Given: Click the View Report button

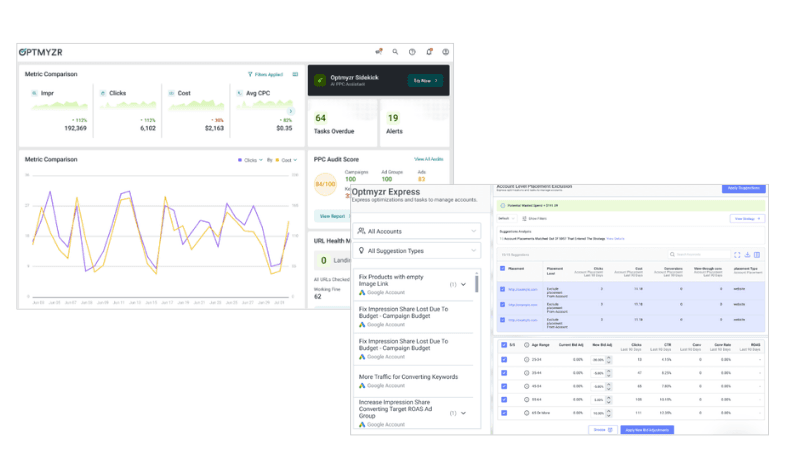Looking at the screenshot, I should click(332, 216).
